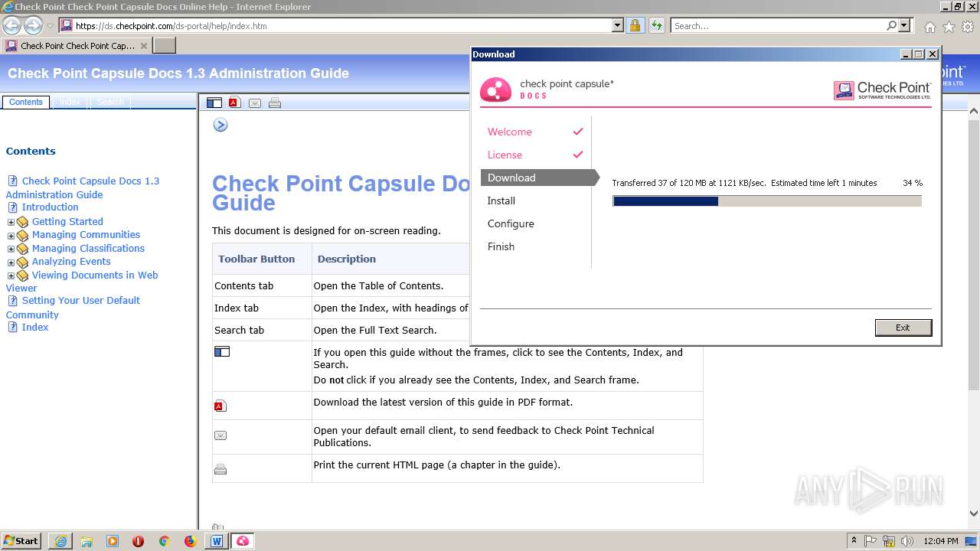
Task: Open the IE Tools gear icon
Action: 968,27
